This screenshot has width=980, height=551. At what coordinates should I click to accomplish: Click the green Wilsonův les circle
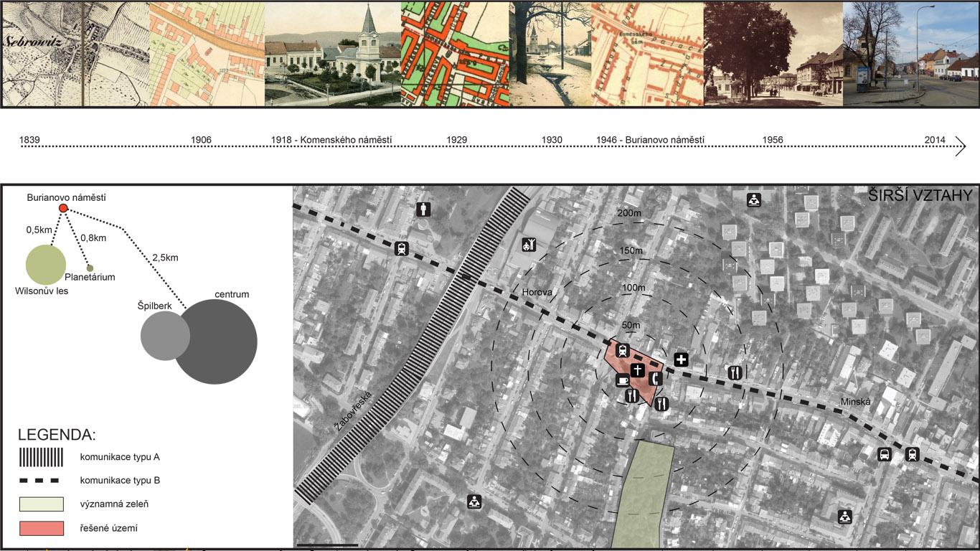pos(46,264)
